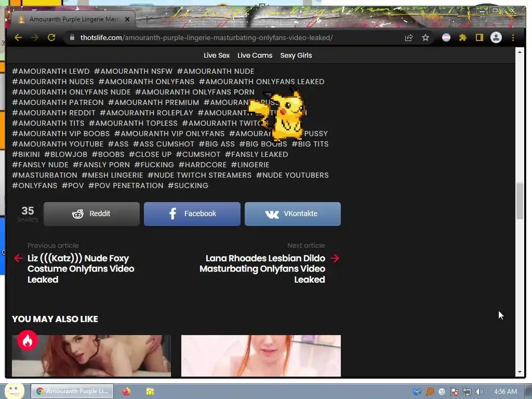Click the vertical scrollbar thumb
This screenshot has width=532, height=399.
(x=520, y=201)
